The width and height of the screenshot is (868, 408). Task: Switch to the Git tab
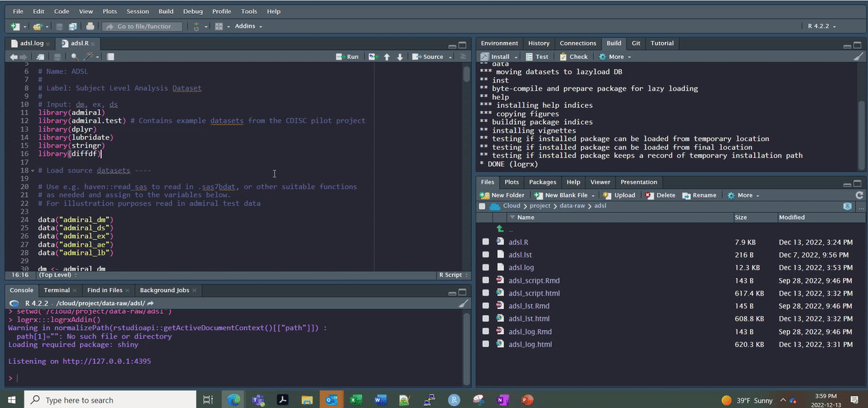pos(635,43)
